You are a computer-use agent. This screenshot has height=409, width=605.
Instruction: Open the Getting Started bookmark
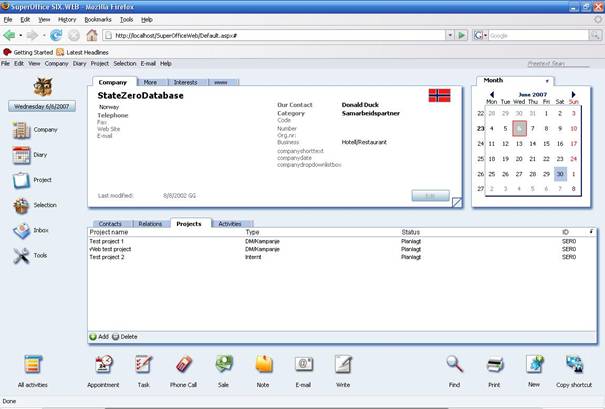click(28, 52)
